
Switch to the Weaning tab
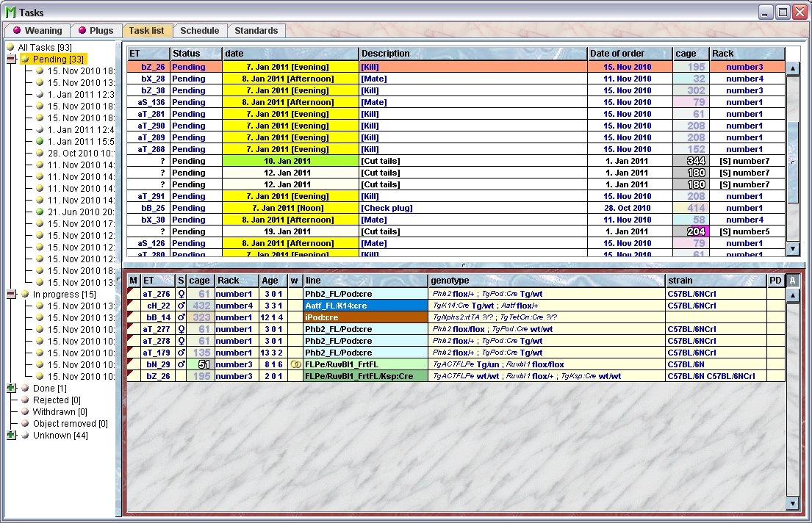click(37, 31)
